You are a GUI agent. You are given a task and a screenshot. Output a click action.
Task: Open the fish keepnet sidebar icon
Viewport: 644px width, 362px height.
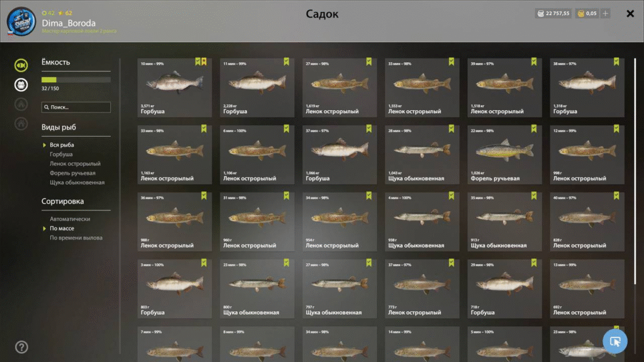pyautogui.click(x=21, y=65)
